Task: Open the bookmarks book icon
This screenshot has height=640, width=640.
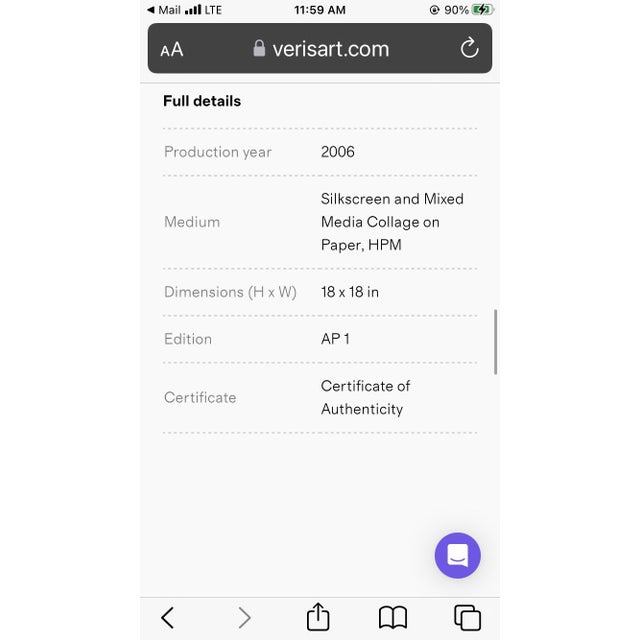Action: [x=393, y=617]
